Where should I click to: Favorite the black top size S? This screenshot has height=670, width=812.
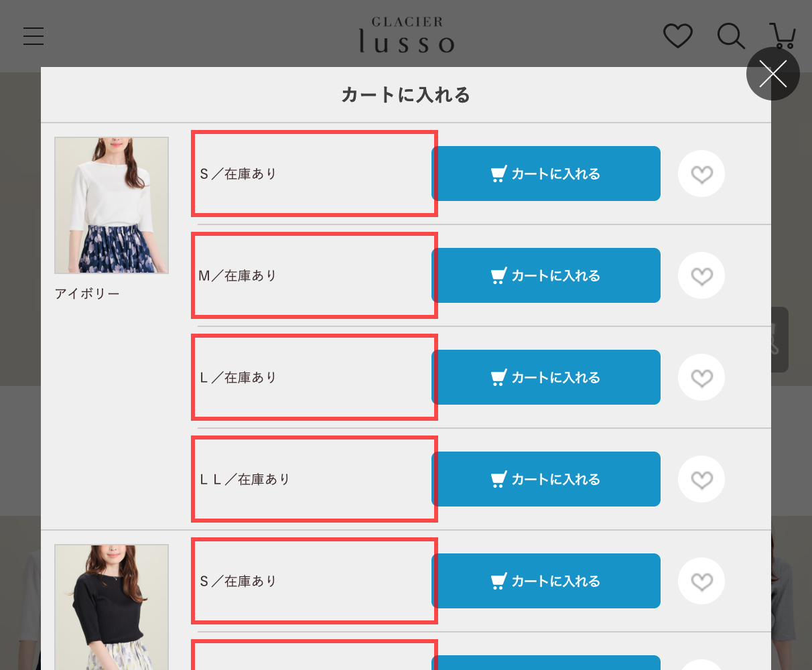(701, 582)
